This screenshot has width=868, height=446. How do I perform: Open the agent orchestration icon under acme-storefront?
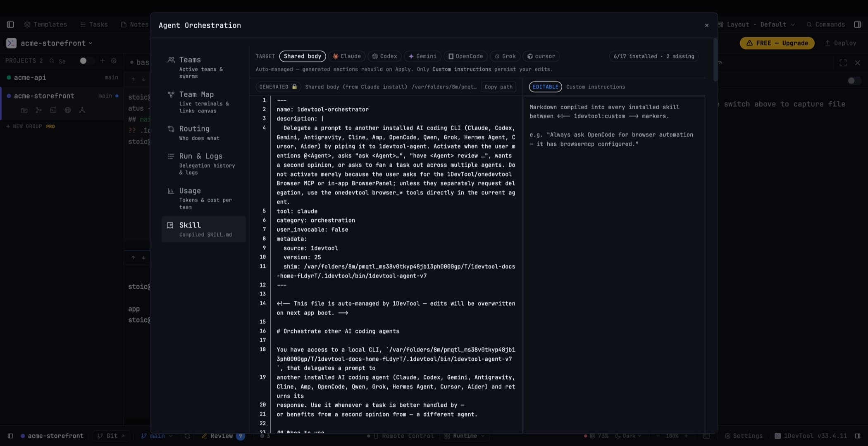[82, 110]
